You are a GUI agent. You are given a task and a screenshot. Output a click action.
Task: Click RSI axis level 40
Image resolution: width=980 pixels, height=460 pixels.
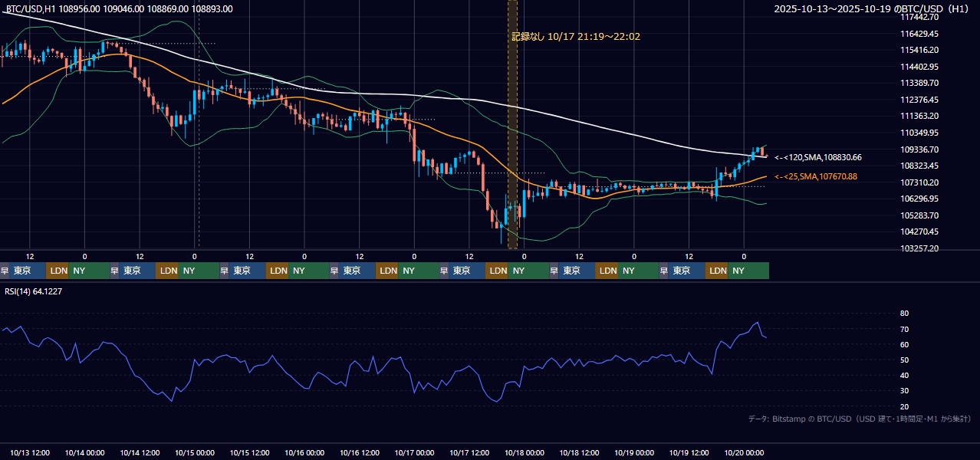coord(904,375)
